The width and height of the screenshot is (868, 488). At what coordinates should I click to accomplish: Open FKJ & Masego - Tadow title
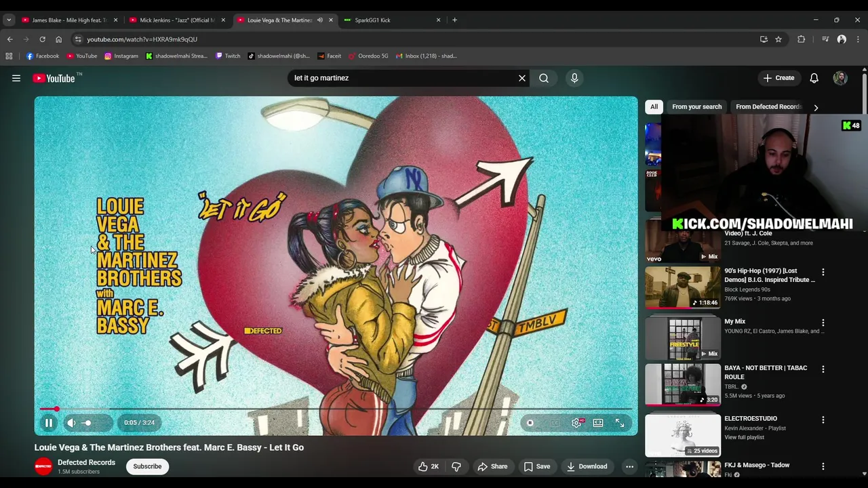757,465
